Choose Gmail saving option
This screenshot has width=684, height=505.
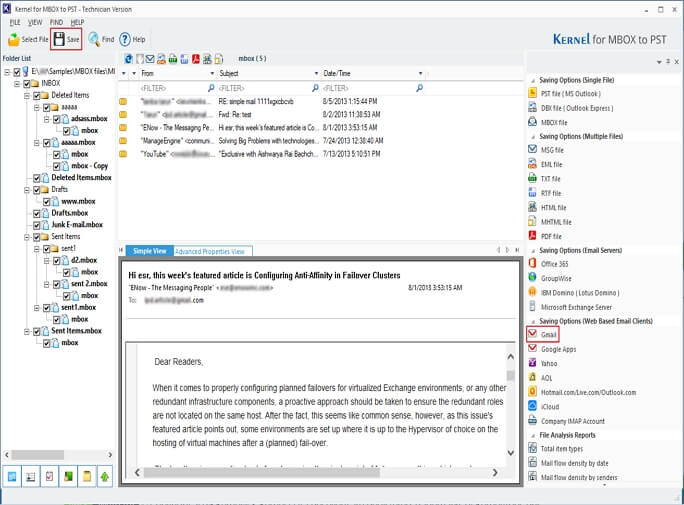(x=542, y=334)
